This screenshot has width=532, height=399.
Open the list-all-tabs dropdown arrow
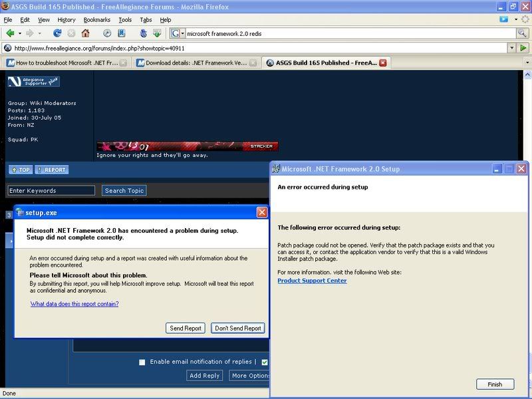coord(527,63)
